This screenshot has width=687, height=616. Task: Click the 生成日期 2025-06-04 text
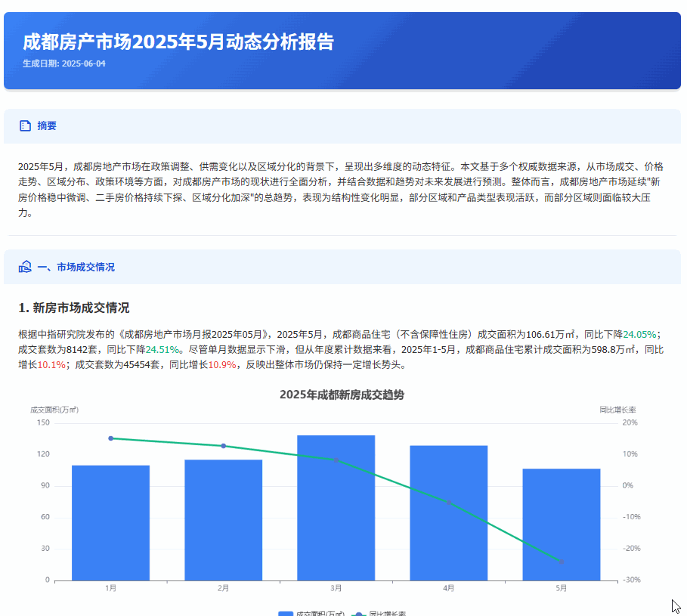(64, 63)
